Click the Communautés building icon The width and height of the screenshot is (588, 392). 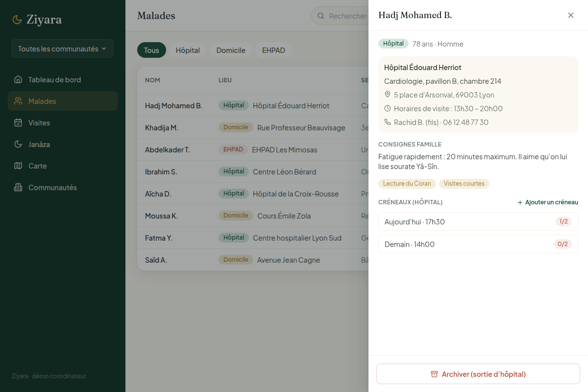click(x=18, y=188)
